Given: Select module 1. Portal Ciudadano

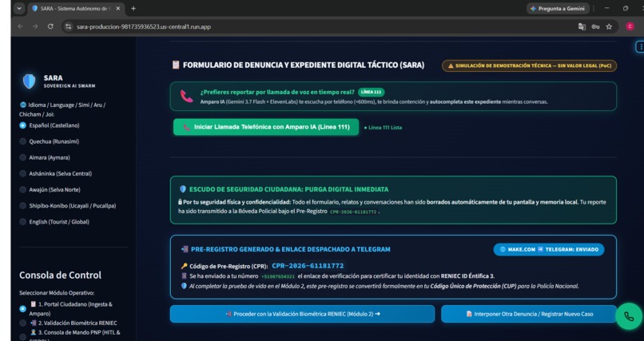Looking at the screenshot, I should 66,308.
